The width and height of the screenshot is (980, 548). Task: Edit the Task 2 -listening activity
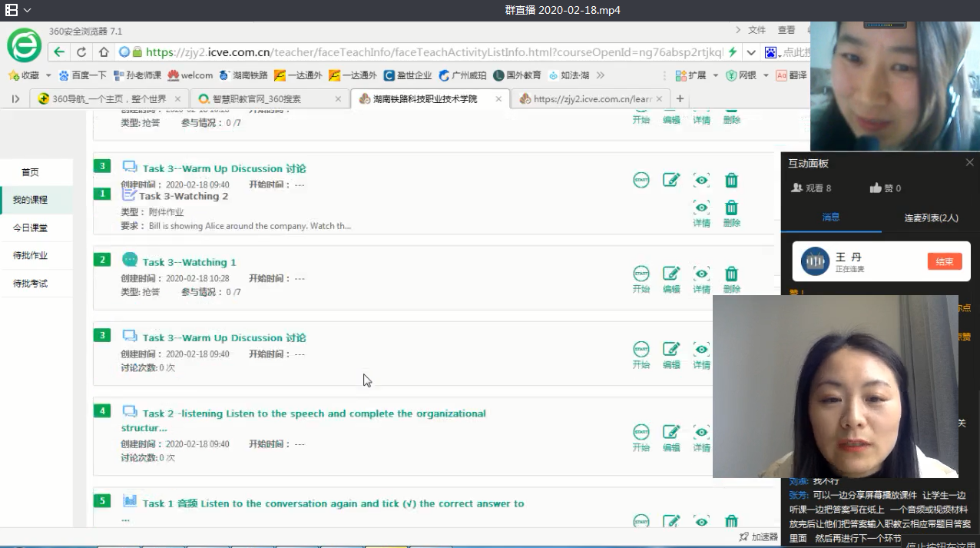pyautogui.click(x=671, y=432)
